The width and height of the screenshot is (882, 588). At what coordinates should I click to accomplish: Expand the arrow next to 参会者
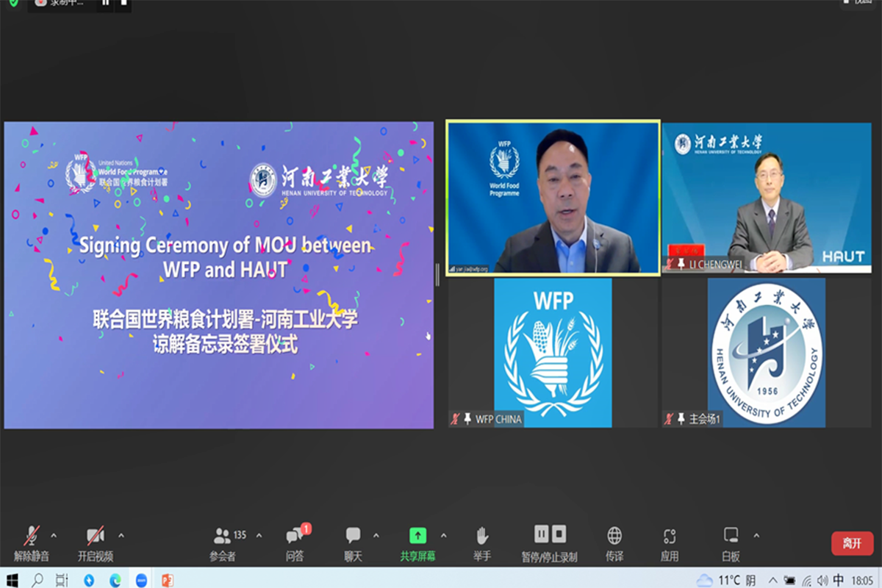(259, 535)
